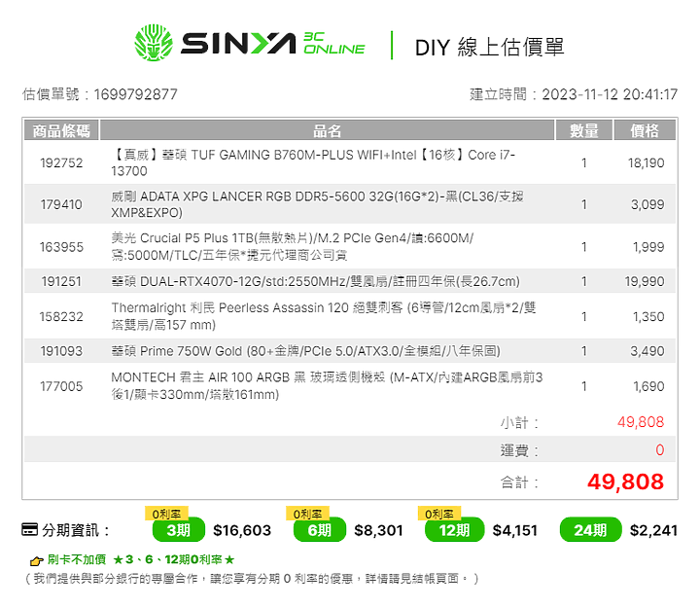700x607 pixels.
Task: Click the 運費 label
Action: 519,450
